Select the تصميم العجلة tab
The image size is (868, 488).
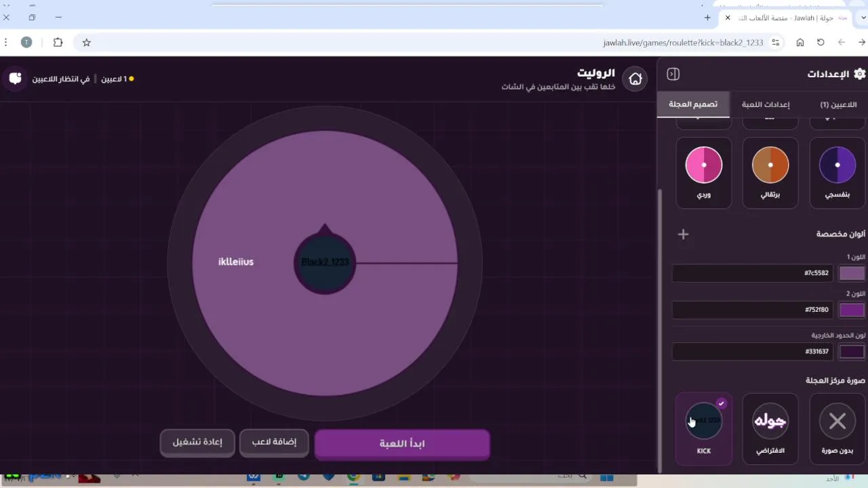693,104
